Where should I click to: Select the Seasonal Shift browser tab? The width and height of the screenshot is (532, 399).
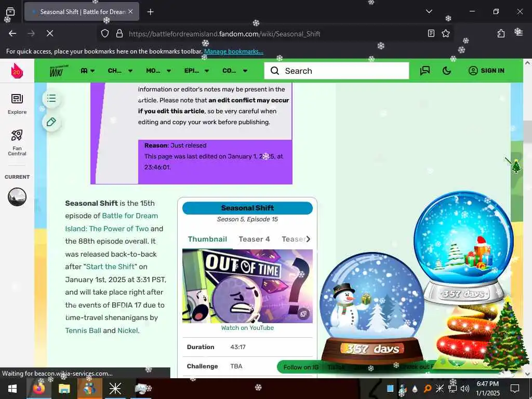pyautogui.click(x=82, y=11)
